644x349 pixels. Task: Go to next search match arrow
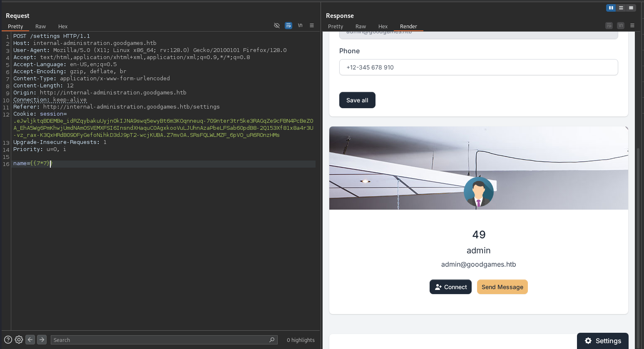(42, 339)
